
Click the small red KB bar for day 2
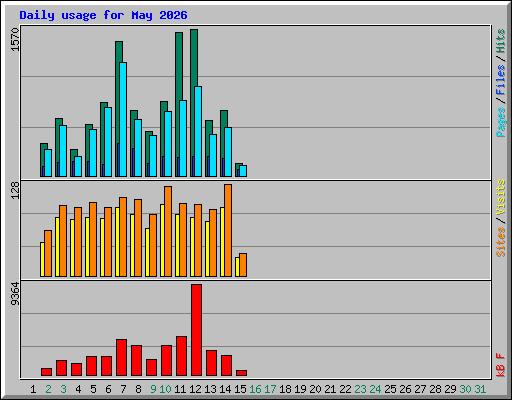(x=46, y=372)
